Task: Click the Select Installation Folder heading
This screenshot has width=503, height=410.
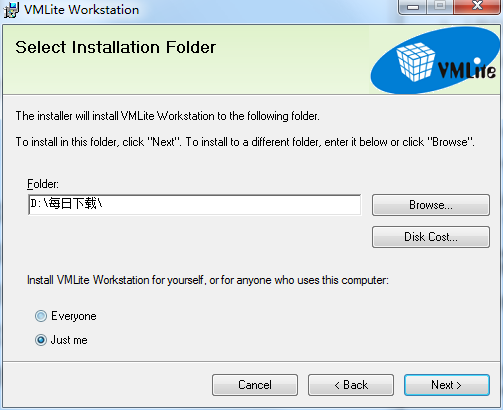Action: [x=115, y=47]
